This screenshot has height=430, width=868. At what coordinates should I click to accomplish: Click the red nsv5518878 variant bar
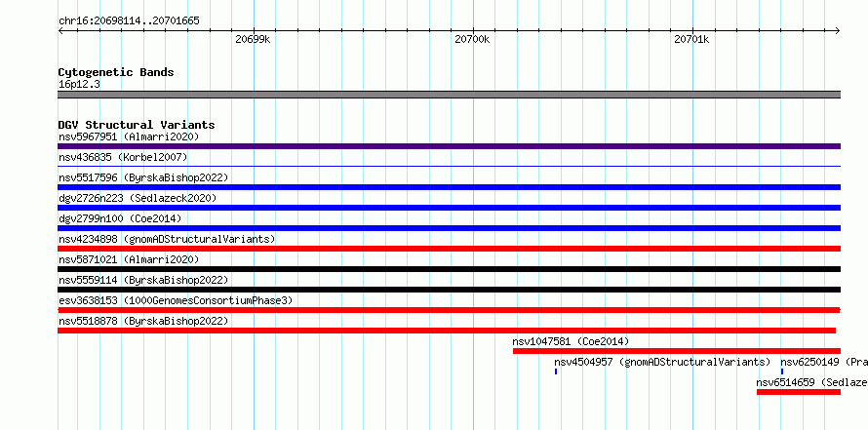point(447,331)
